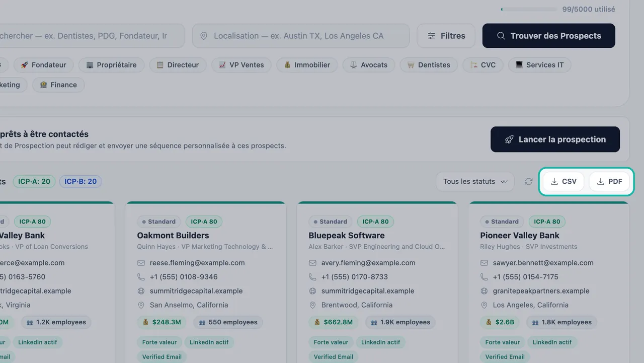Image resolution: width=644 pixels, height=363 pixels.
Task: Select the VP Ventes chip
Action: click(241, 65)
